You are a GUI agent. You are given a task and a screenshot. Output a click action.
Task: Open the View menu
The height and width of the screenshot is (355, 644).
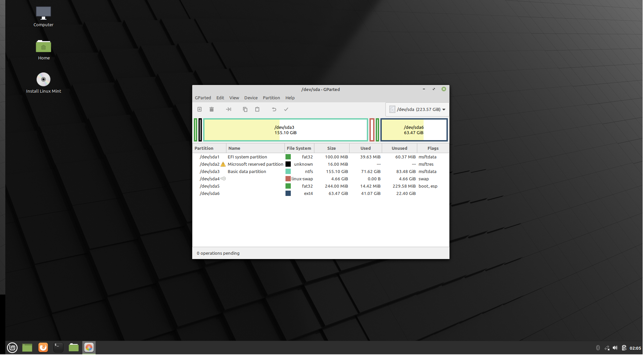click(x=234, y=98)
